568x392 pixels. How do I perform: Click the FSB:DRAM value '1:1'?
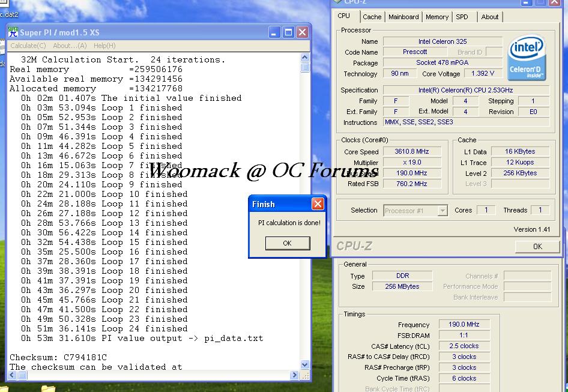pos(464,335)
